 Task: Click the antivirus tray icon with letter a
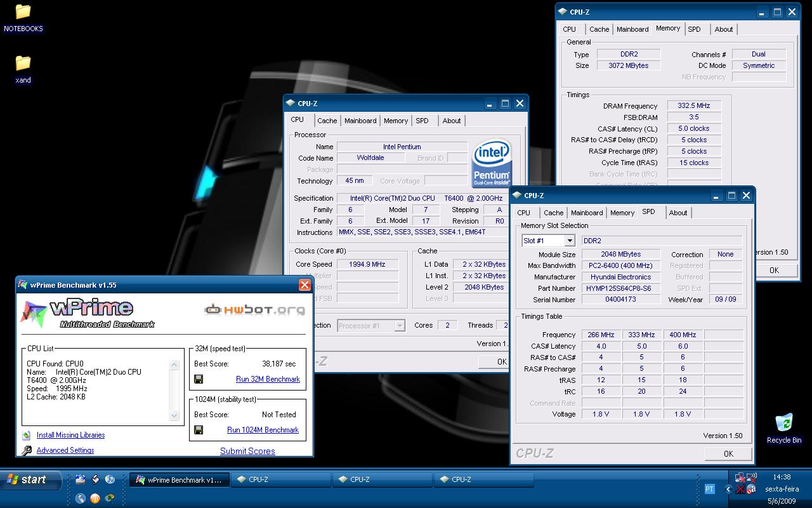click(x=751, y=489)
